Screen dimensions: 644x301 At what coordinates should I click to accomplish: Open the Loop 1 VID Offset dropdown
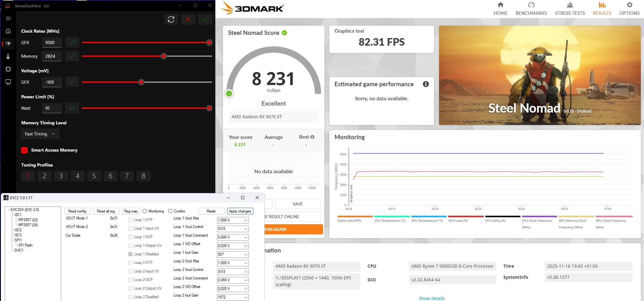pyautogui.click(x=233, y=246)
